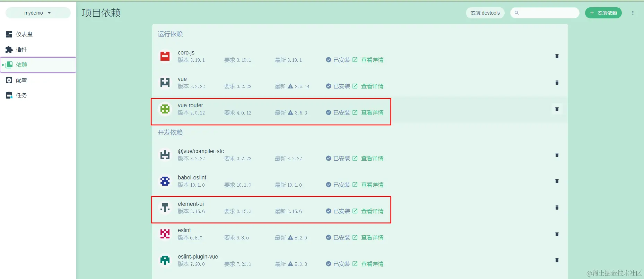
Task: Delete the vue dependency
Action: (557, 83)
